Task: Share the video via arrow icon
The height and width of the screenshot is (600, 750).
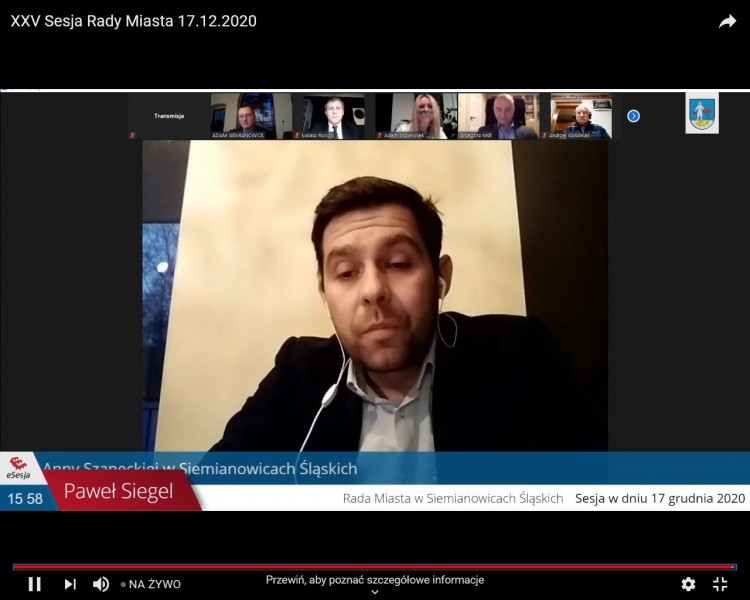Action: [x=727, y=21]
